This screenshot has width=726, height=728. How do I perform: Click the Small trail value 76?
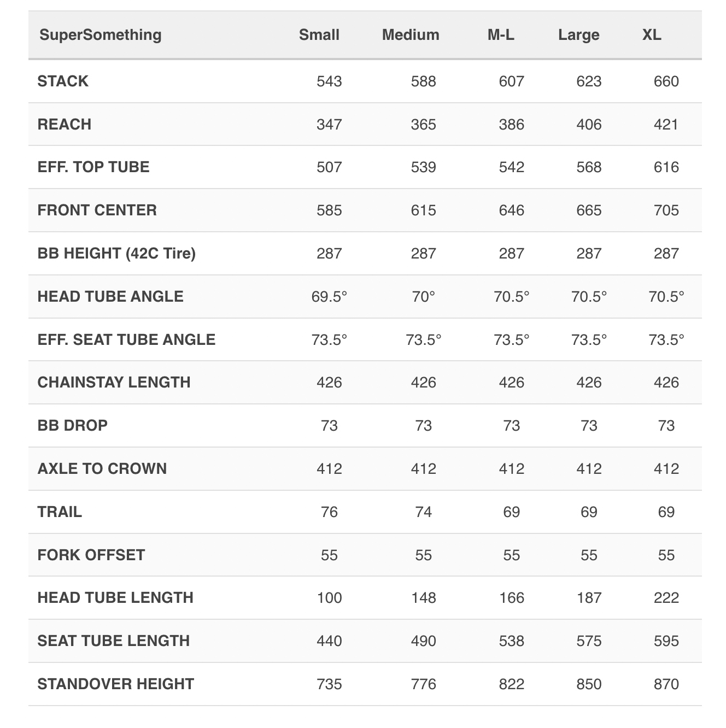[329, 512]
